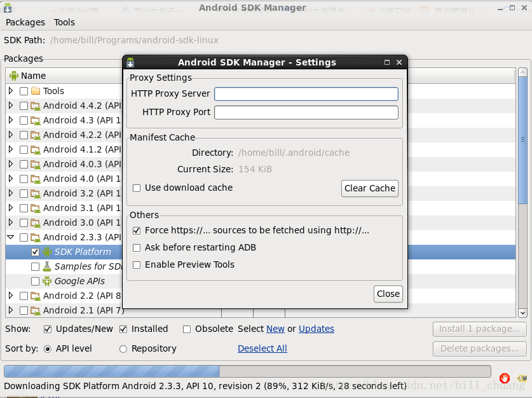Click the Delete packages button
532x398 pixels.
(479, 348)
